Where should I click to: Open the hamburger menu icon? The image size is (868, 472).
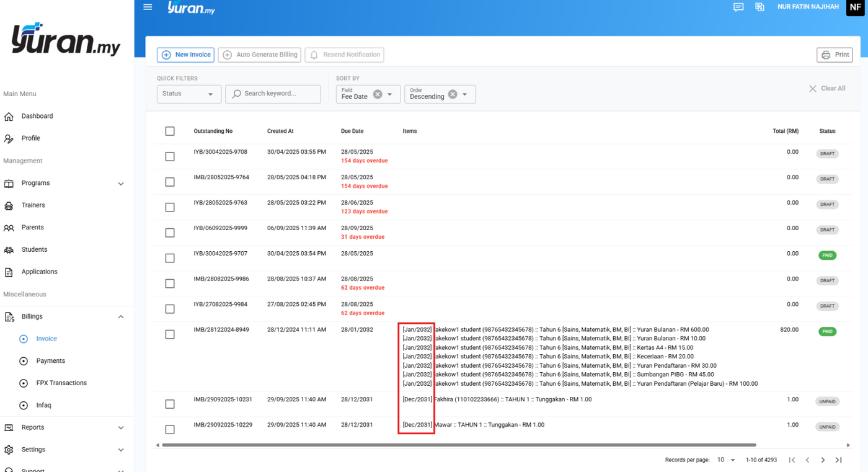click(148, 7)
